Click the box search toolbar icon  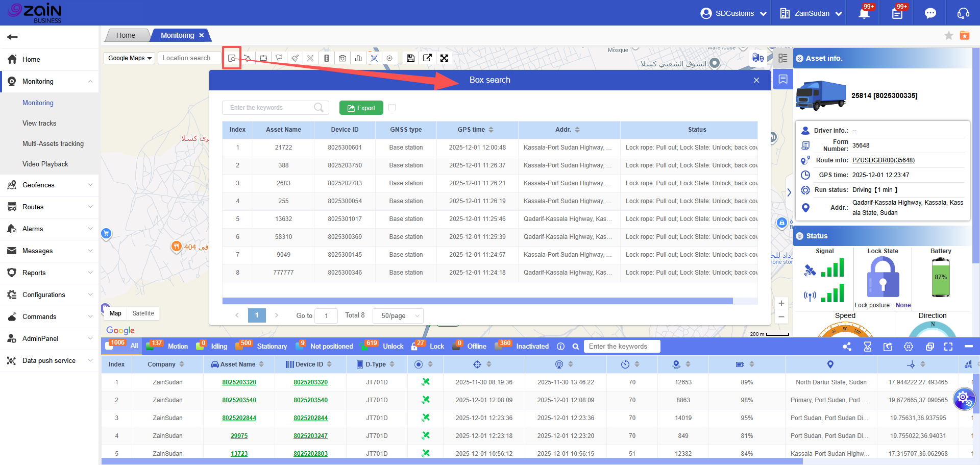click(232, 58)
